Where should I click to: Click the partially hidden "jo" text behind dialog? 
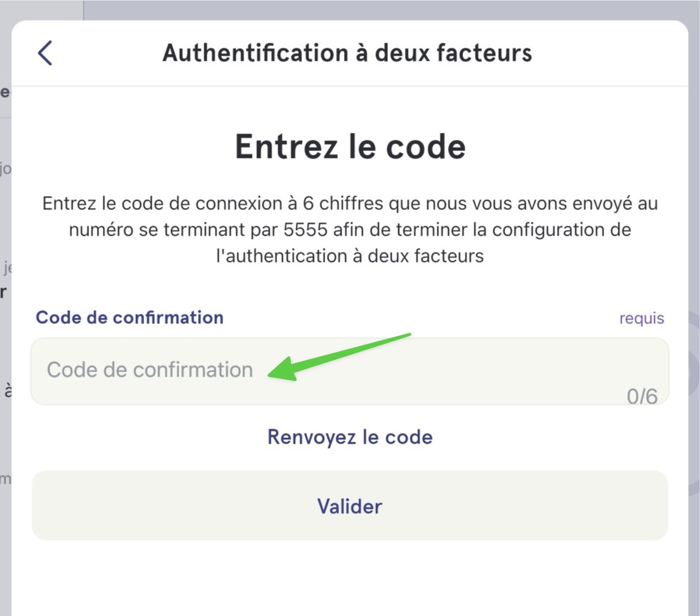coord(6,169)
